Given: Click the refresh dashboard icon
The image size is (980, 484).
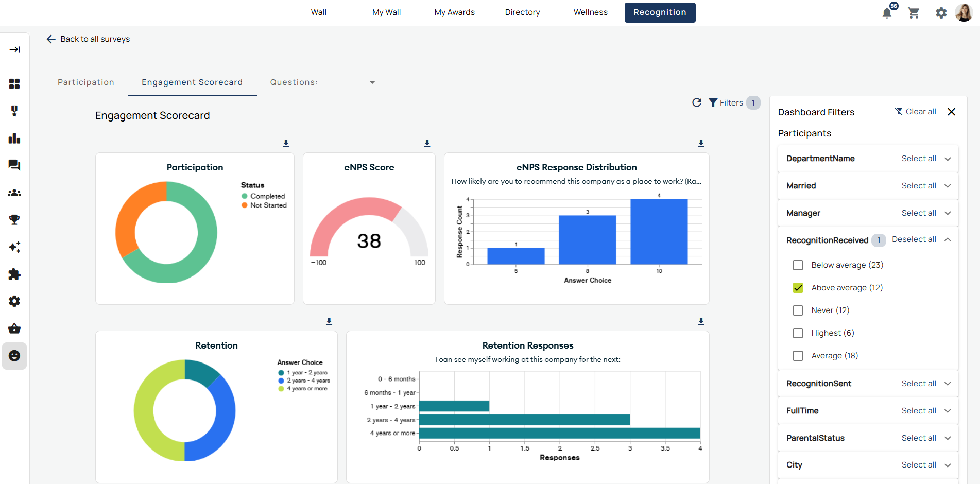Looking at the screenshot, I should tap(697, 102).
